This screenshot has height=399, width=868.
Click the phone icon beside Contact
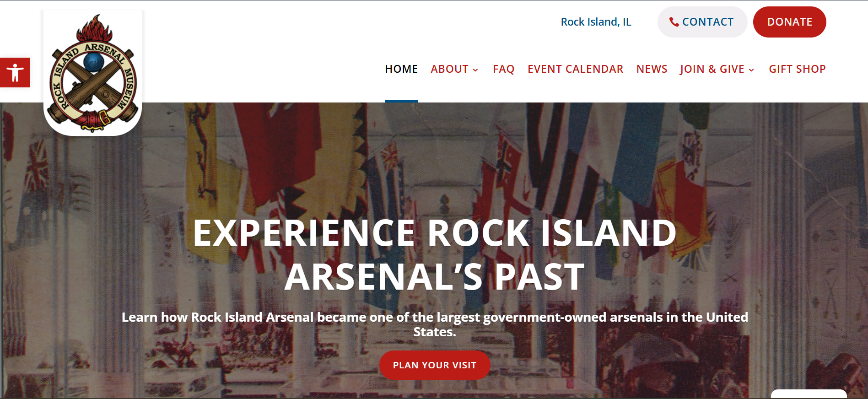pyautogui.click(x=674, y=22)
